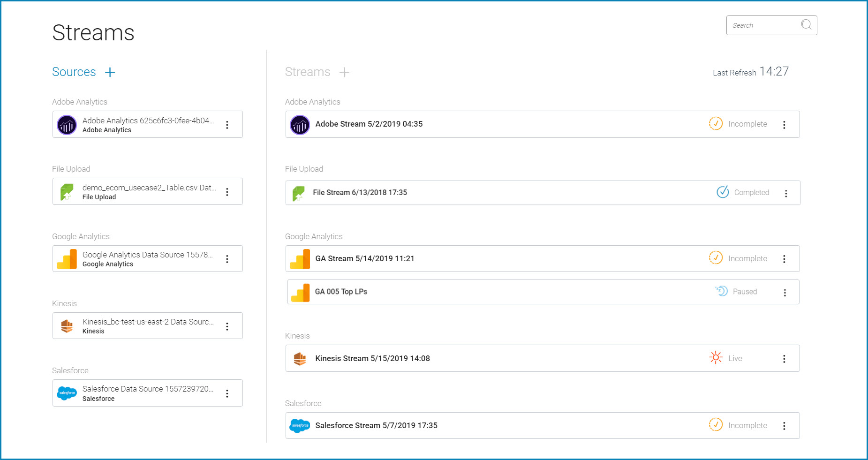Click Adobe Analytics source logo icon
This screenshot has width=868, height=460.
point(67,125)
